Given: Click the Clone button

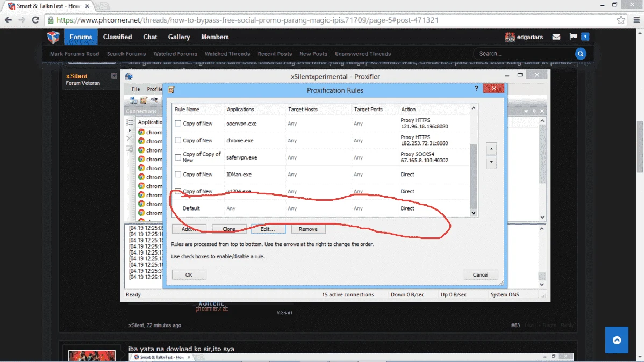Looking at the screenshot, I should point(229,229).
